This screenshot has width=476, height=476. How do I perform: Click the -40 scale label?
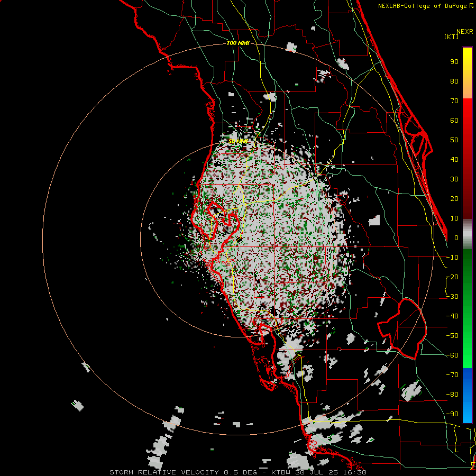point(452,316)
